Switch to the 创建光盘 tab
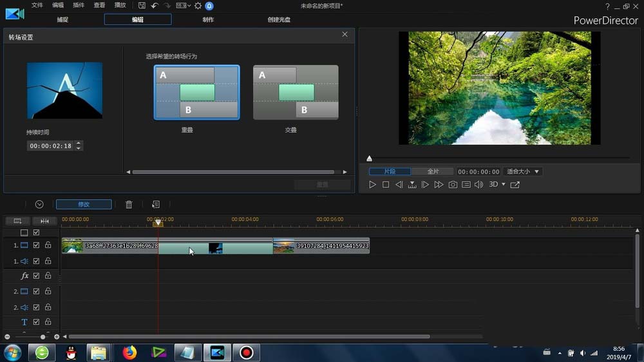 (279, 19)
